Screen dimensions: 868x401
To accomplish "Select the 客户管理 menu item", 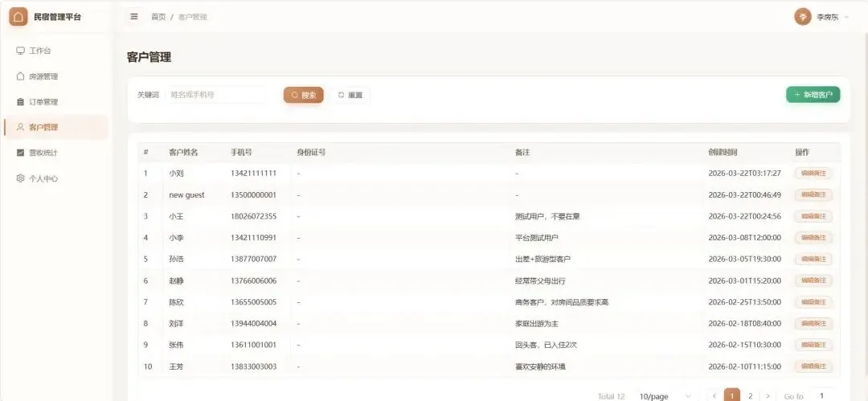I will click(x=55, y=128).
